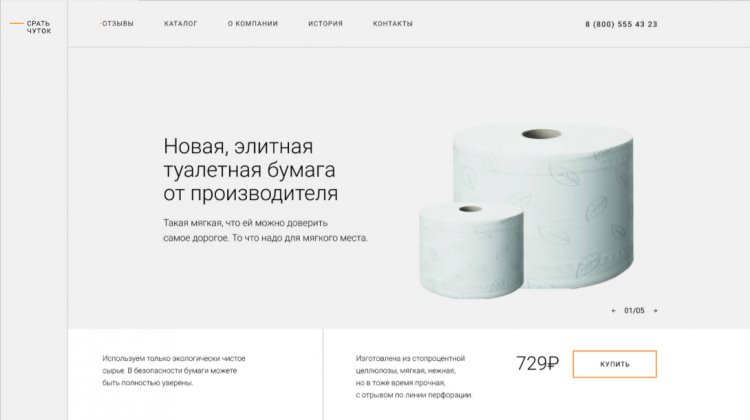Click the 01/05 slide counter
This screenshot has width=750, height=420.
point(634,311)
